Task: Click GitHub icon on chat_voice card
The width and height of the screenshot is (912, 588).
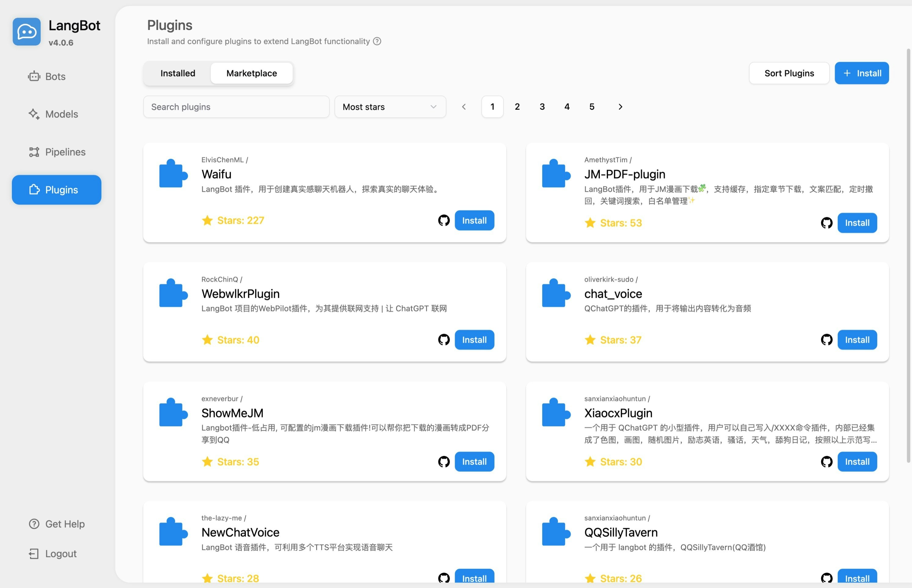Action: coord(826,339)
